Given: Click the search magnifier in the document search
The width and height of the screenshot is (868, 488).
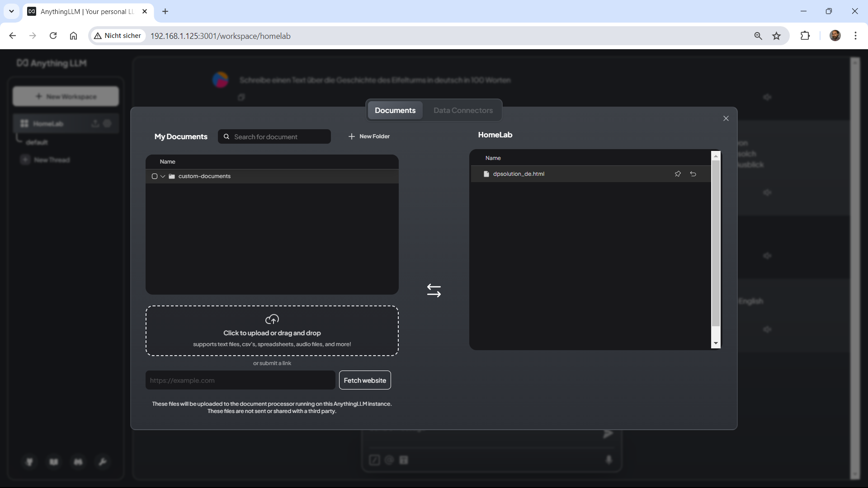Looking at the screenshot, I should click(x=226, y=136).
